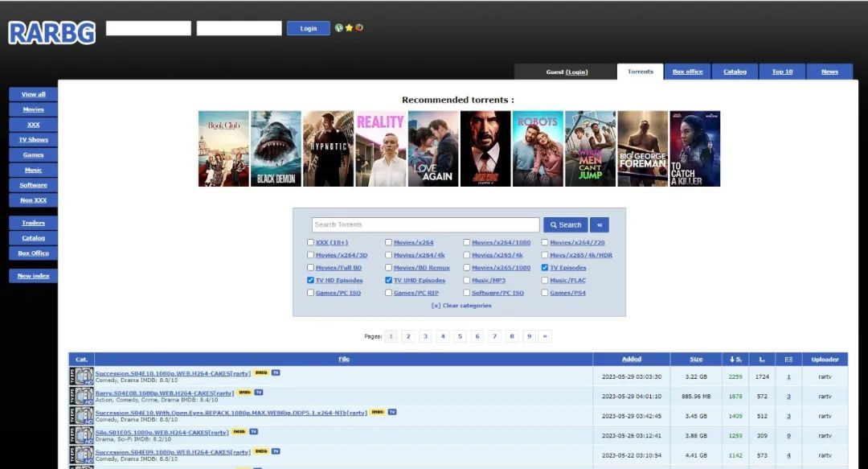Uncheck the TV HD Episodes checkbox

310,280
